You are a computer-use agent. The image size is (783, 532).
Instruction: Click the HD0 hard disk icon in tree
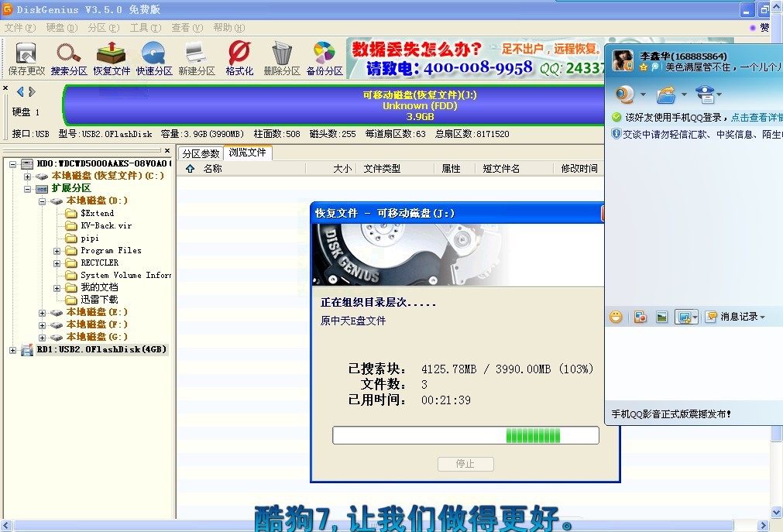click(x=27, y=163)
